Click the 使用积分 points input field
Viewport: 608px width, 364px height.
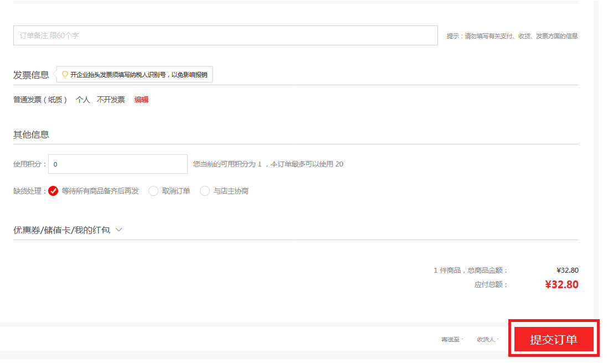pos(118,164)
